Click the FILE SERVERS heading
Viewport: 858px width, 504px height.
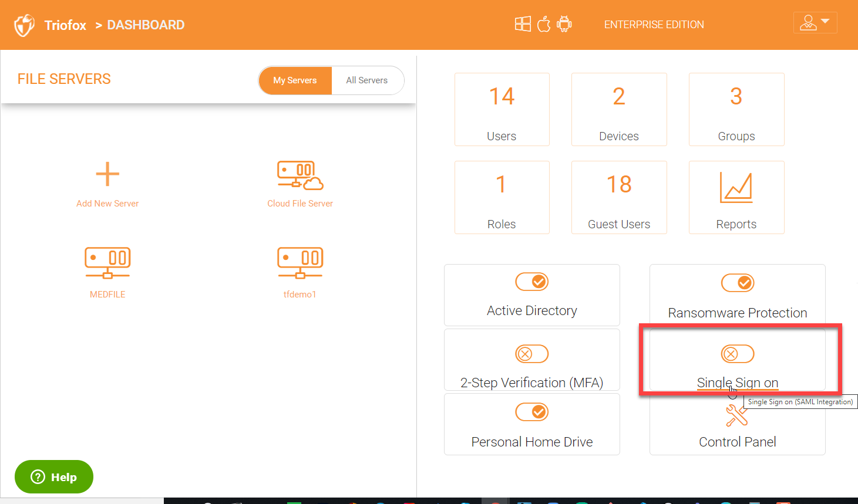[64, 79]
